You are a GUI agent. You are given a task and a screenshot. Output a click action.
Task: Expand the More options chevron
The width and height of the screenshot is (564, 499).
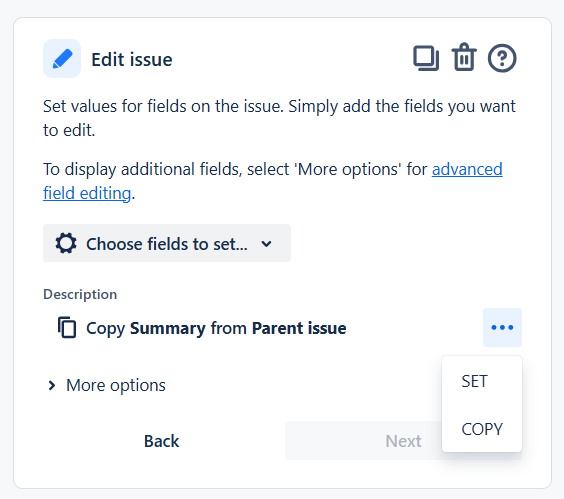point(52,385)
